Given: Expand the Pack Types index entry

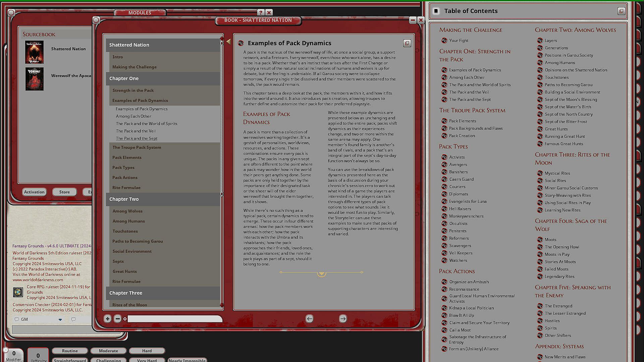Looking at the screenshot, I should tap(123, 168).
